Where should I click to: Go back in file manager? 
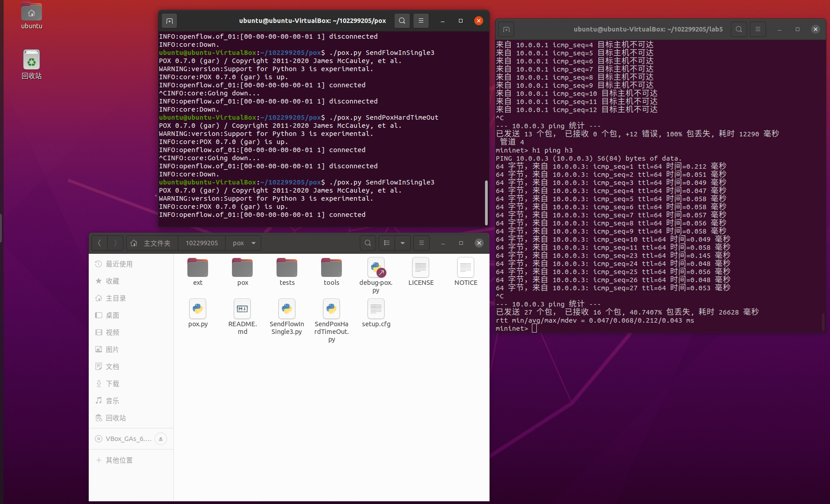coord(100,243)
